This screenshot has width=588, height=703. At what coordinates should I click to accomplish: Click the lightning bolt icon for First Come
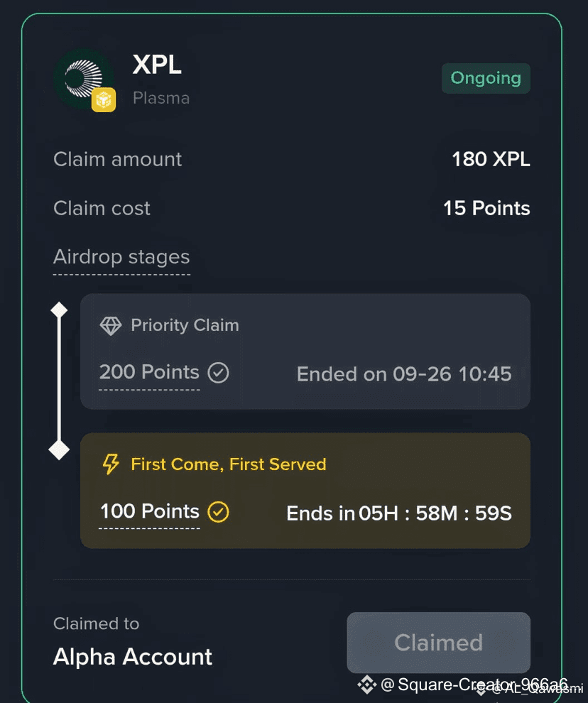110,464
